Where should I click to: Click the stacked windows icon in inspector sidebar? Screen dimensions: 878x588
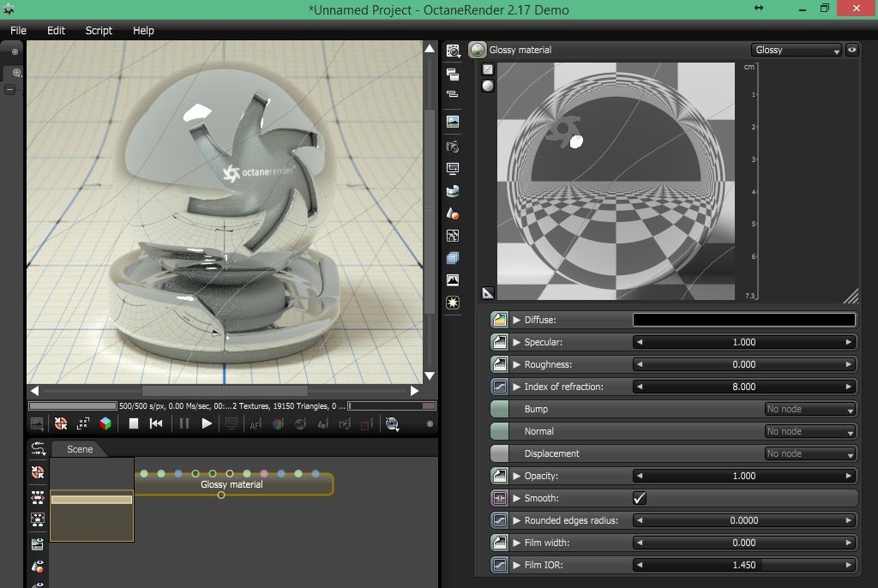[453, 74]
